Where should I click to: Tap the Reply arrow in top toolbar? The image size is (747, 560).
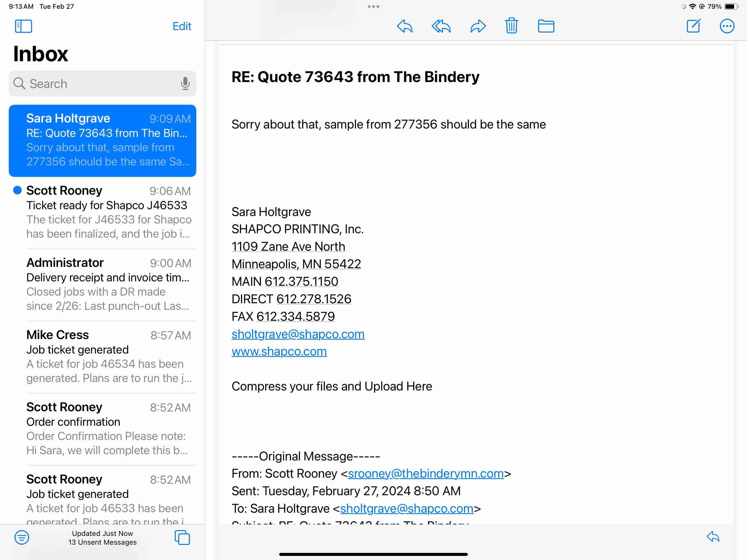tap(405, 26)
